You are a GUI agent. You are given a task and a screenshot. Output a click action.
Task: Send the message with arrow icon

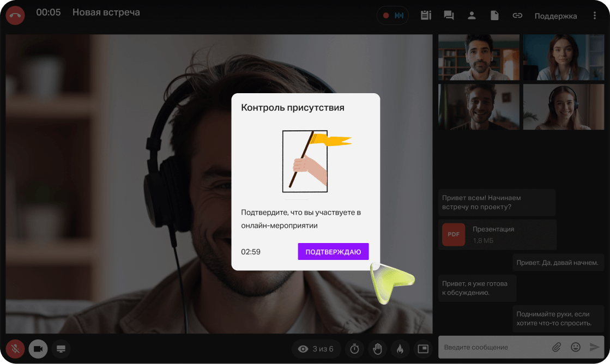click(x=594, y=347)
